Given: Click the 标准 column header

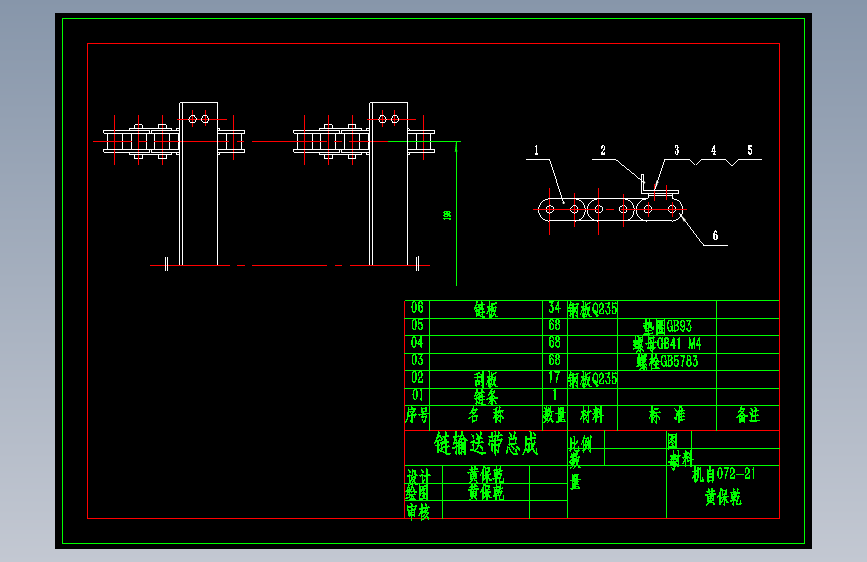Looking at the screenshot, I should coord(667,415).
